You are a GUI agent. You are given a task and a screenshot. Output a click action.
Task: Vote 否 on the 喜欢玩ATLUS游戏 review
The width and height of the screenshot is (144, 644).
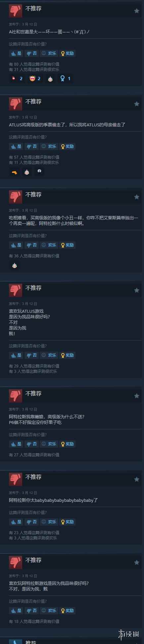[31, 355]
